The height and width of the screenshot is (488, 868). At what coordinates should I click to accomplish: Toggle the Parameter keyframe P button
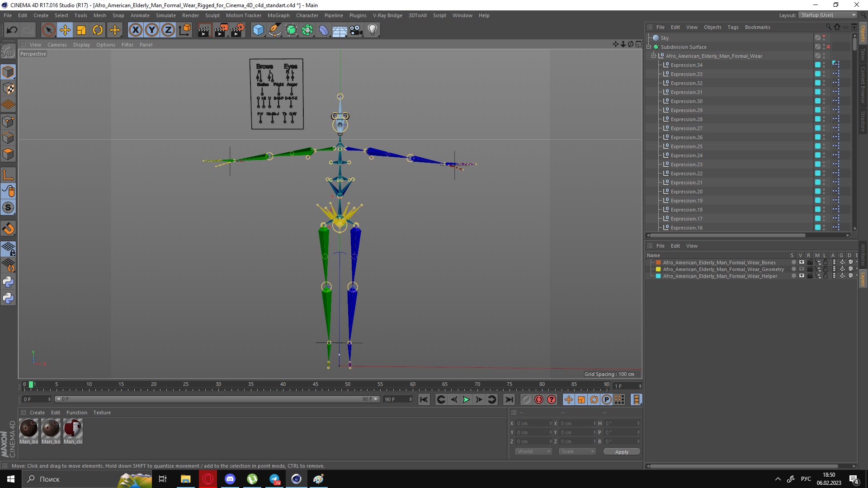pos(607,399)
